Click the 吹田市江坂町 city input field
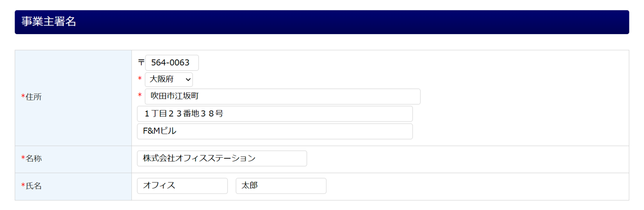This screenshot has height=210, width=644. (282, 96)
